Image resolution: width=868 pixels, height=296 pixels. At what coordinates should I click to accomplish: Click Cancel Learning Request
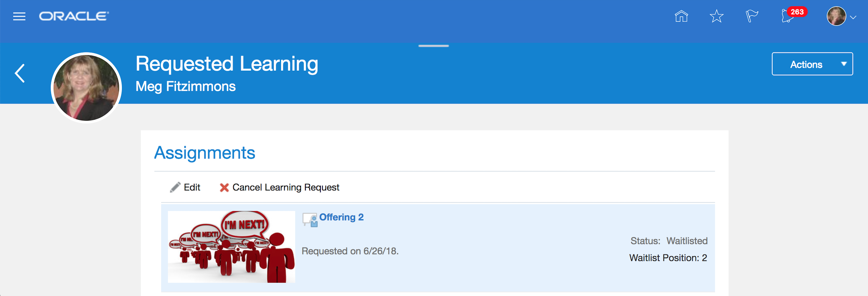pyautogui.click(x=280, y=188)
